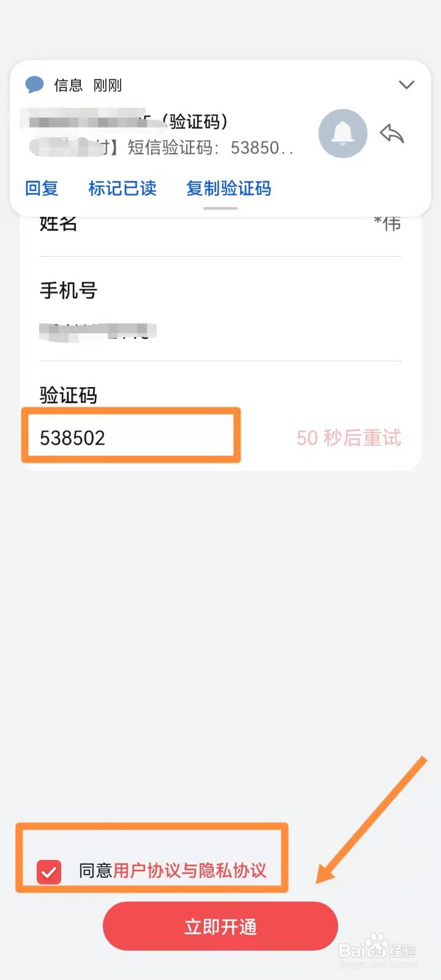Tap the curved reply arrow icon
The image size is (441, 980).
click(392, 133)
